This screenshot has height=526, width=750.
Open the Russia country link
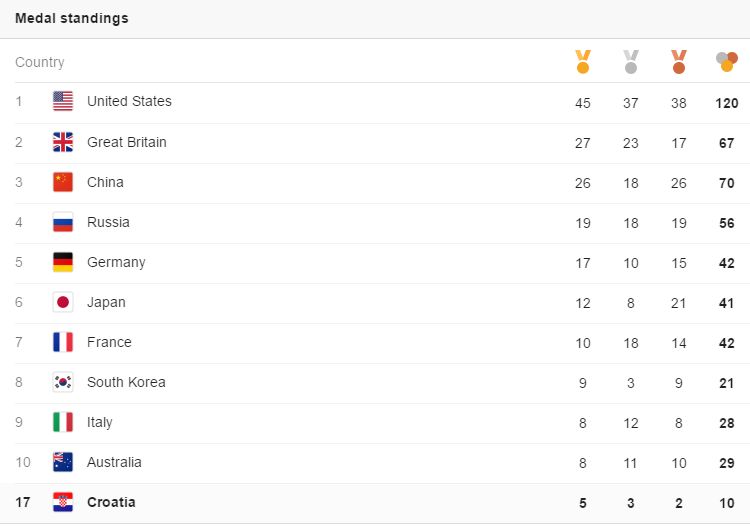[108, 222]
